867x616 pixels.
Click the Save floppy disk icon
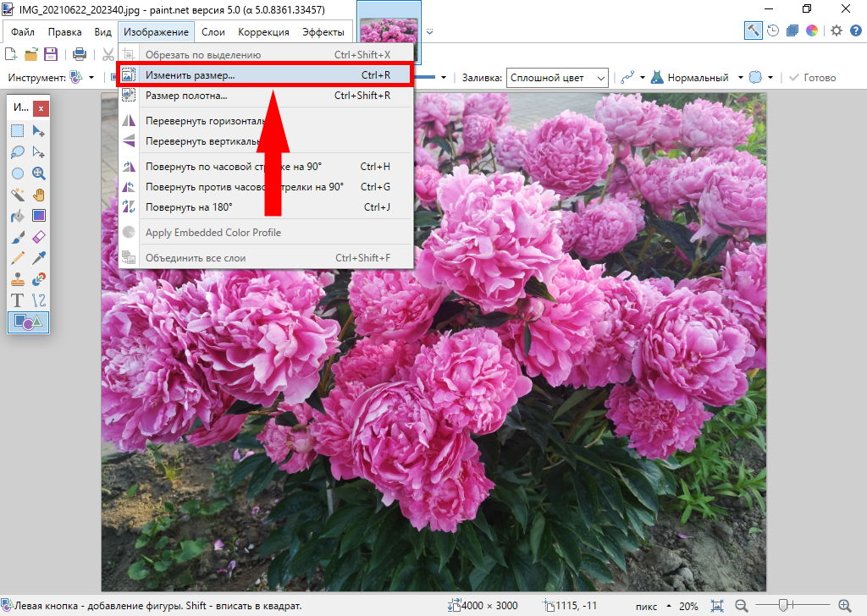[x=51, y=54]
